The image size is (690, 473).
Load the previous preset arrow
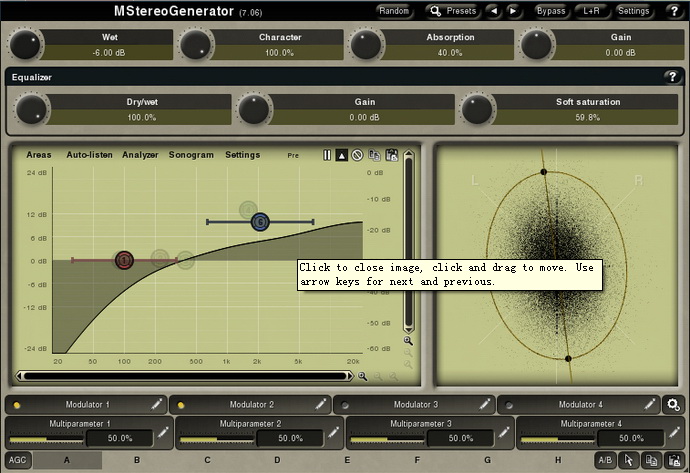click(x=494, y=11)
